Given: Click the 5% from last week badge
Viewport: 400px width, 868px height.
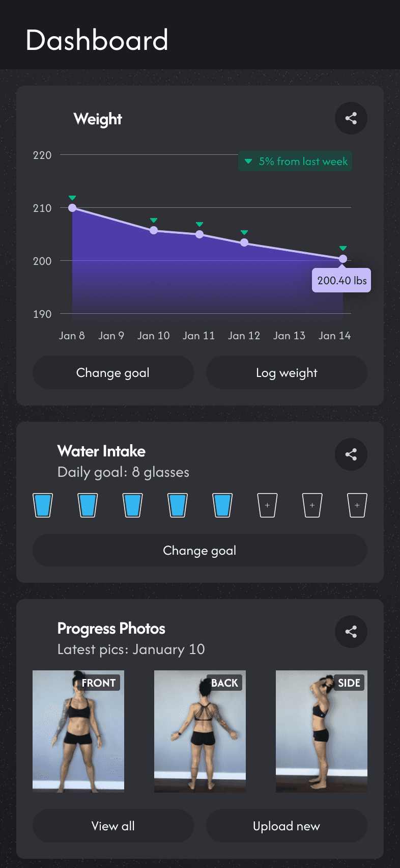Looking at the screenshot, I should [295, 161].
